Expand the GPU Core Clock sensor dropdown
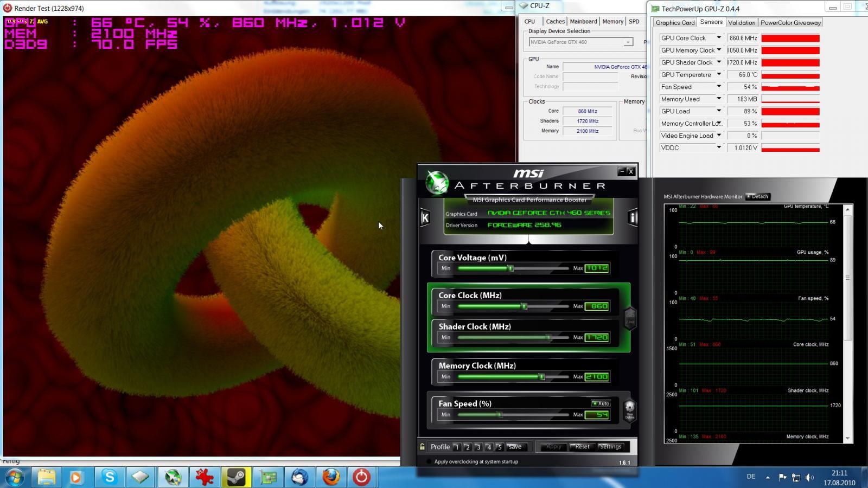 coord(719,38)
